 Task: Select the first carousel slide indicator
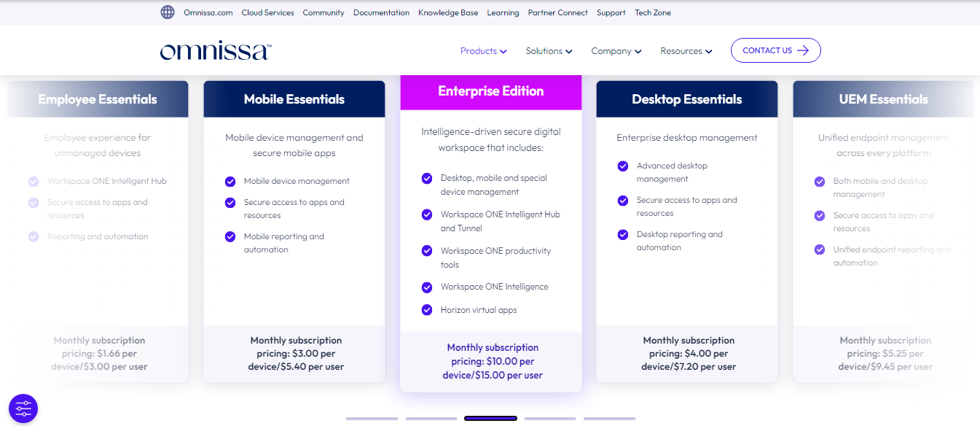point(372,419)
